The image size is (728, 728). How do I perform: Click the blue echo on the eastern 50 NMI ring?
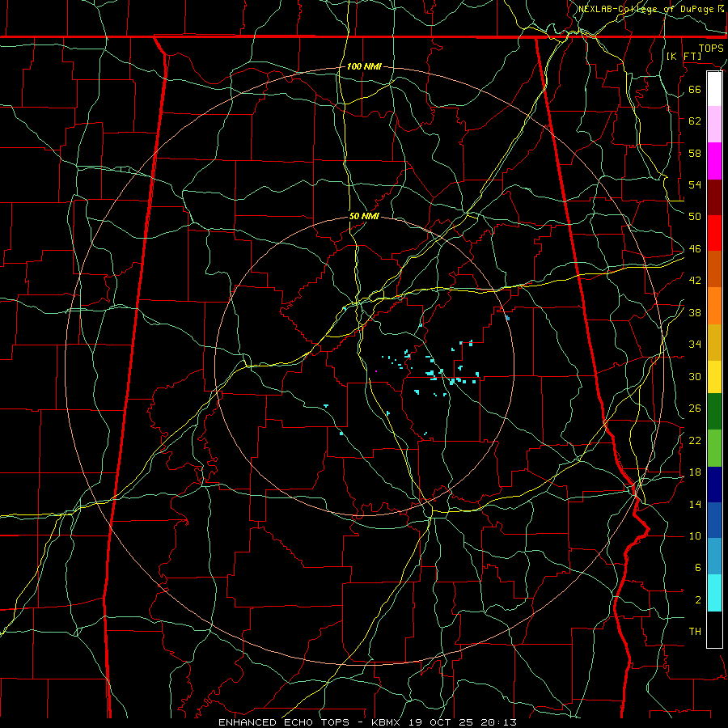[x=507, y=318]
